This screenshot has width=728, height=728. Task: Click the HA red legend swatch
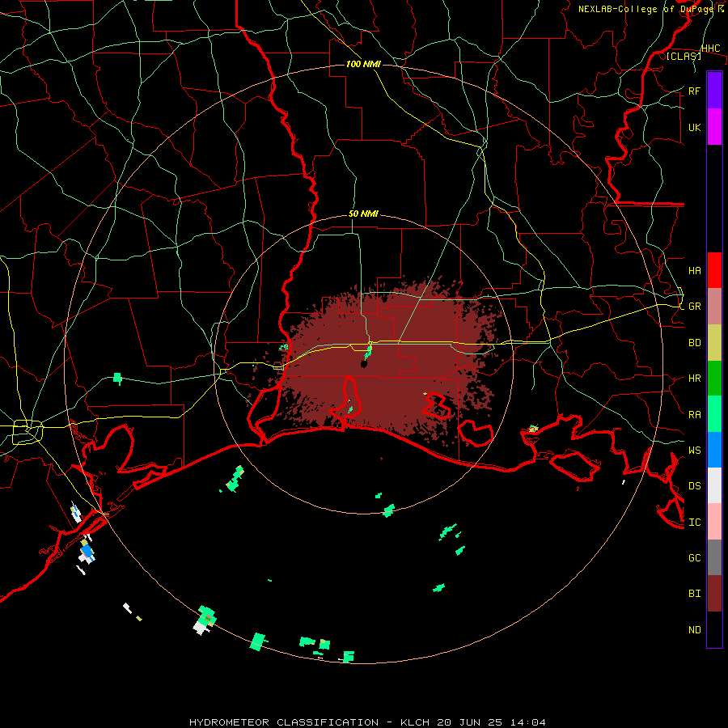click(714, 270)
